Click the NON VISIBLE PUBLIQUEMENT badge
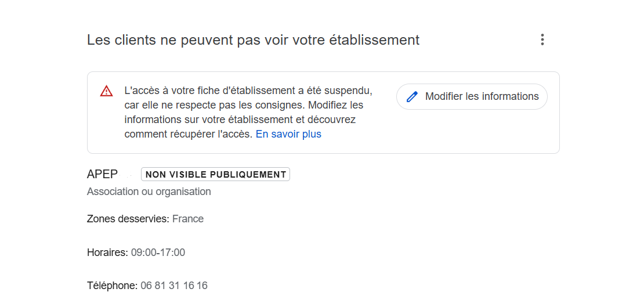 click(x=215, y=174)
